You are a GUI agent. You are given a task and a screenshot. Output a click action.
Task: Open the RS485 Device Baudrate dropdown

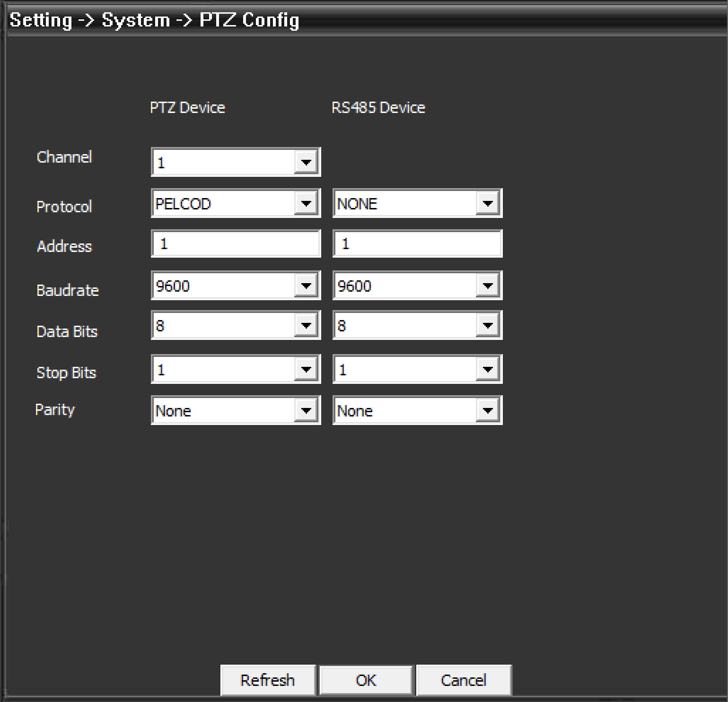[487, 286]
